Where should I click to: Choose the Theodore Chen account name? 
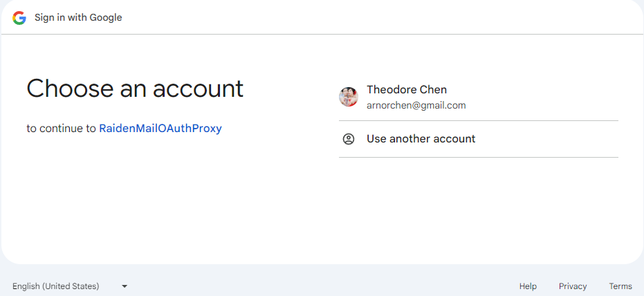click(407, 89)
